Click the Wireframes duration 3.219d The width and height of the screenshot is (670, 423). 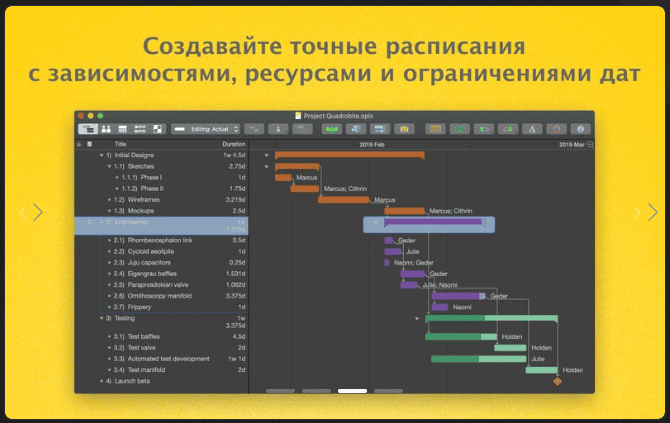(x=235, y=200)
